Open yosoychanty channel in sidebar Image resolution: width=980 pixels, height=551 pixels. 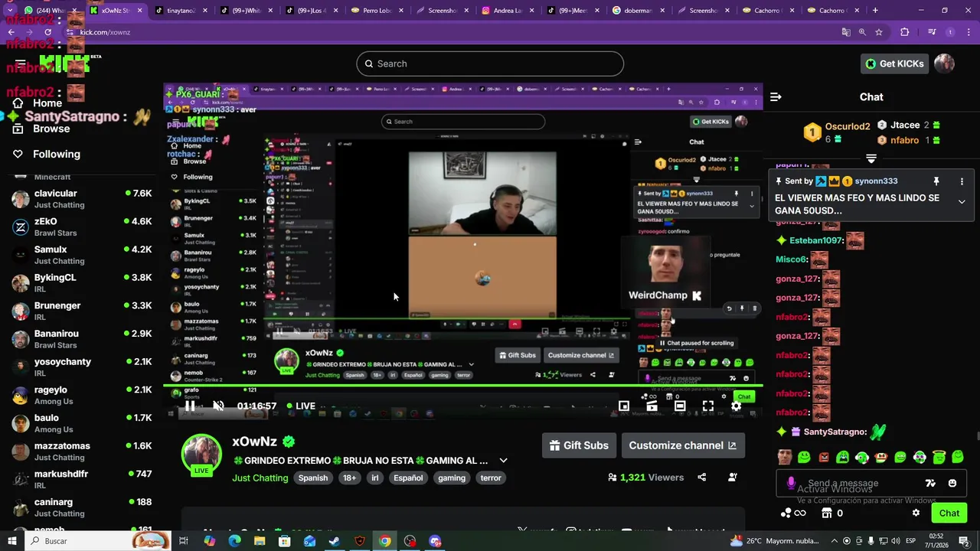click(82, 367)
